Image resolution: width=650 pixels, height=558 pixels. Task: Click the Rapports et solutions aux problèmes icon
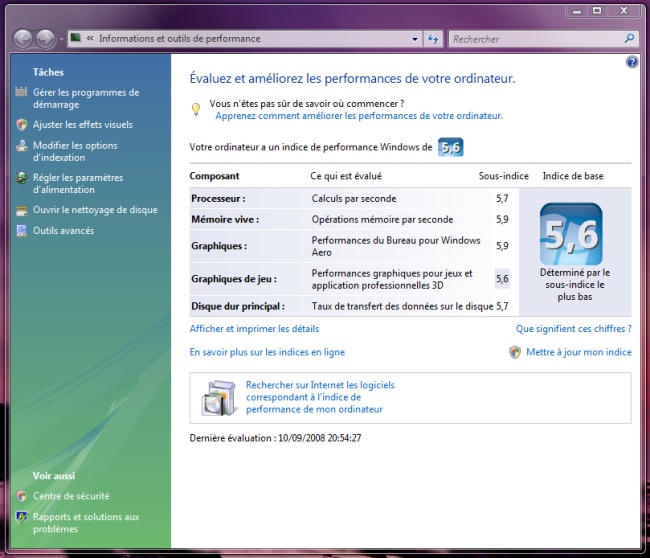[x=22, y=517]
